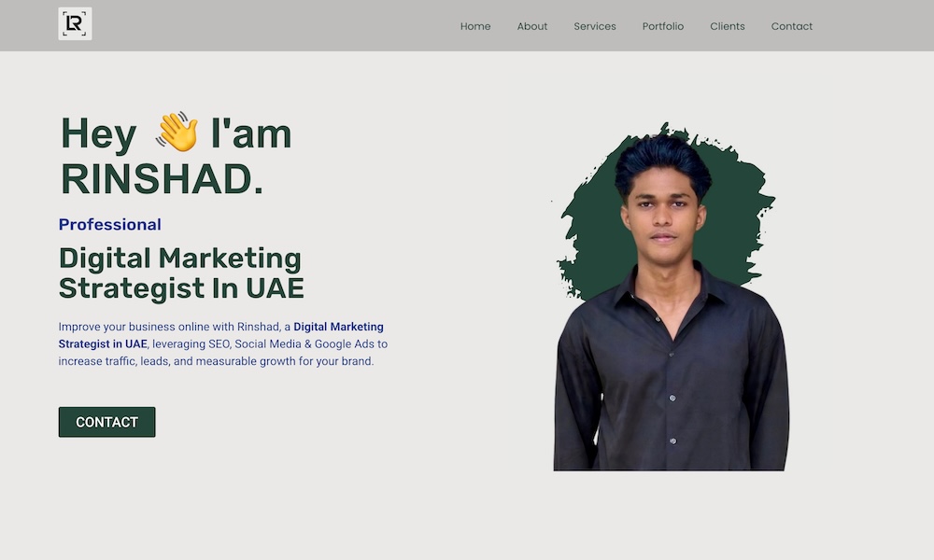
Task: Click the 'increase traffic, leads' paragraph line
Action: pyautogui.click(x=217, y=361)
